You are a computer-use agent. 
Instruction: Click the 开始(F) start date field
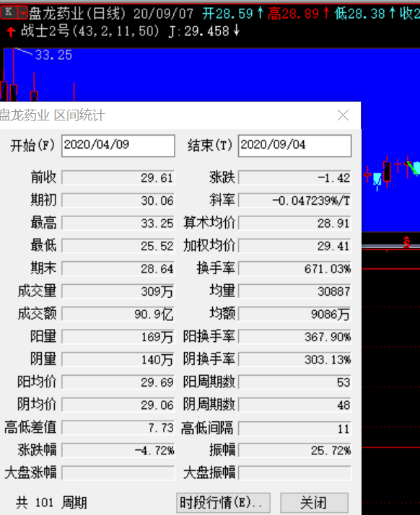[118, 146]
